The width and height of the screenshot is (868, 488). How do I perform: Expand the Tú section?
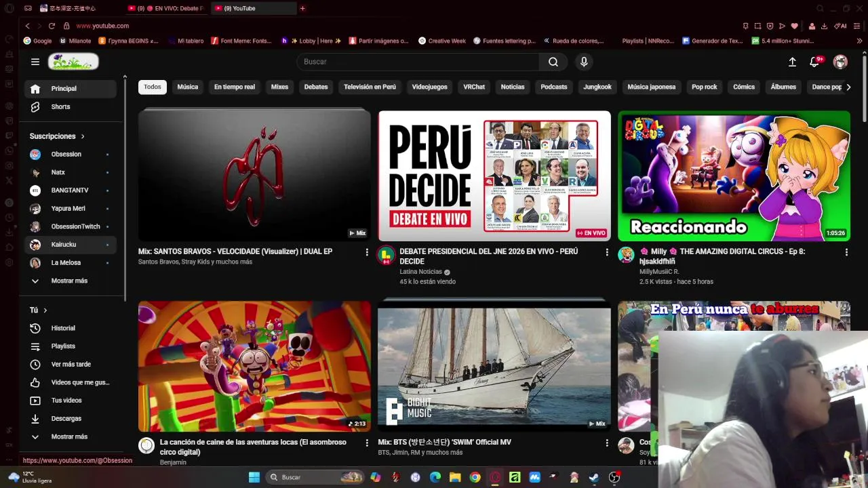[x=39, y=310]
